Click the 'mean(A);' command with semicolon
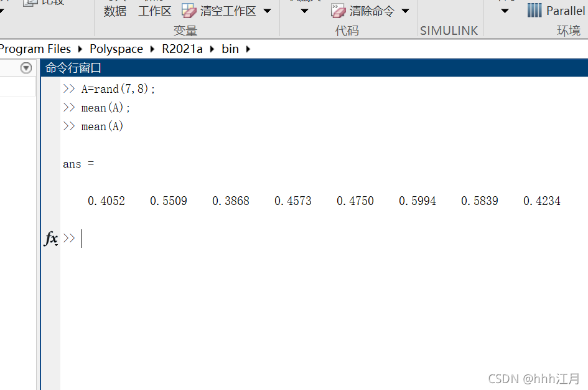The width and height of the screenshot is (588, 390). coord(105,108)
